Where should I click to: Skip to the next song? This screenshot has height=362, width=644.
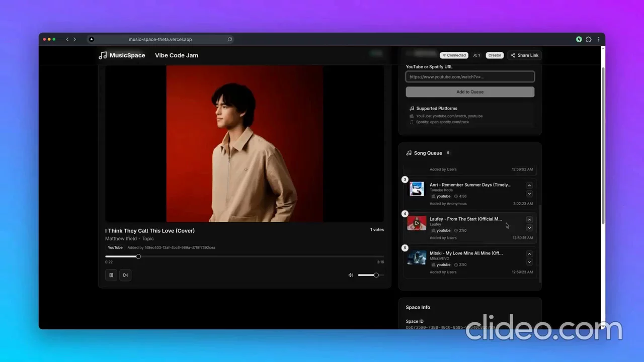[125, 275]
